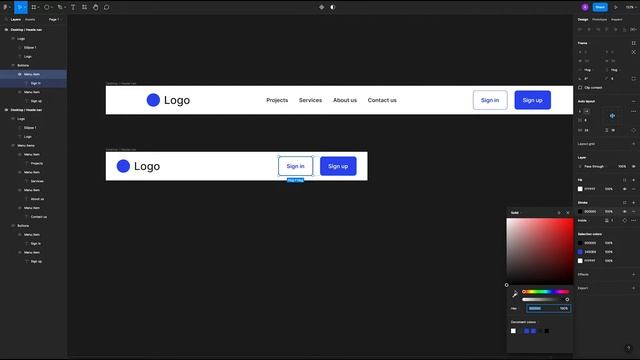
Task: Switch to the Assets tab
Action: (30, 20)
